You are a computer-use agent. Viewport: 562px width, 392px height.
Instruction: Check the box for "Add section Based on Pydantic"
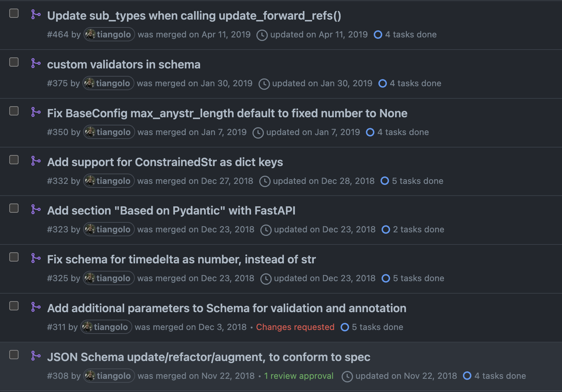14,208
